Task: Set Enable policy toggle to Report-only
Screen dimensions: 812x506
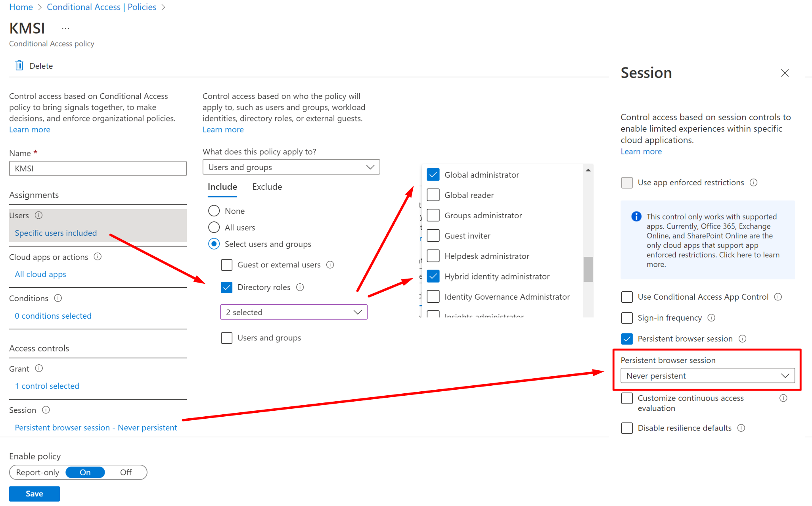Action: click(x=38, y=472)
